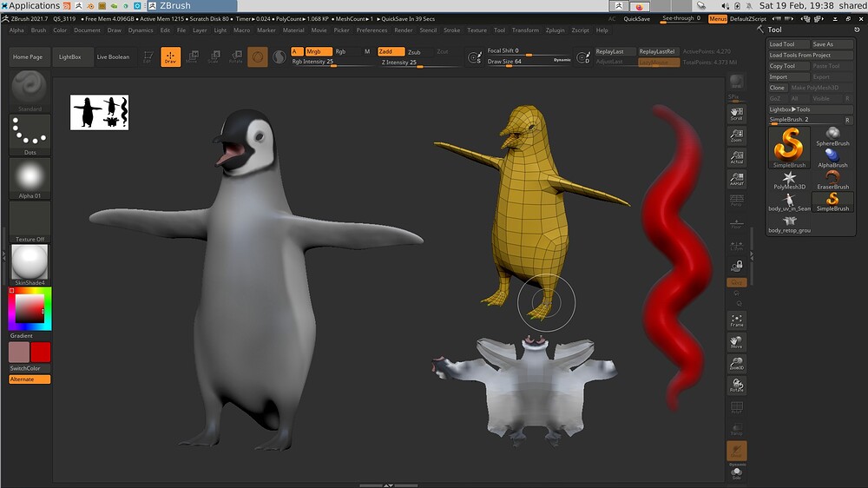Screen dimensions: 868x488
Task: Toggle the Rgb mode
Action: (341, 51)
